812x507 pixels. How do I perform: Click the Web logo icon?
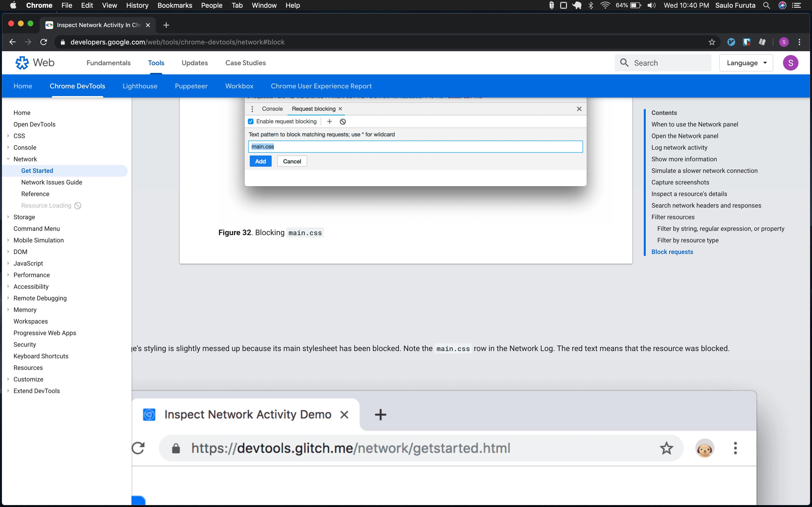point(22,63)
